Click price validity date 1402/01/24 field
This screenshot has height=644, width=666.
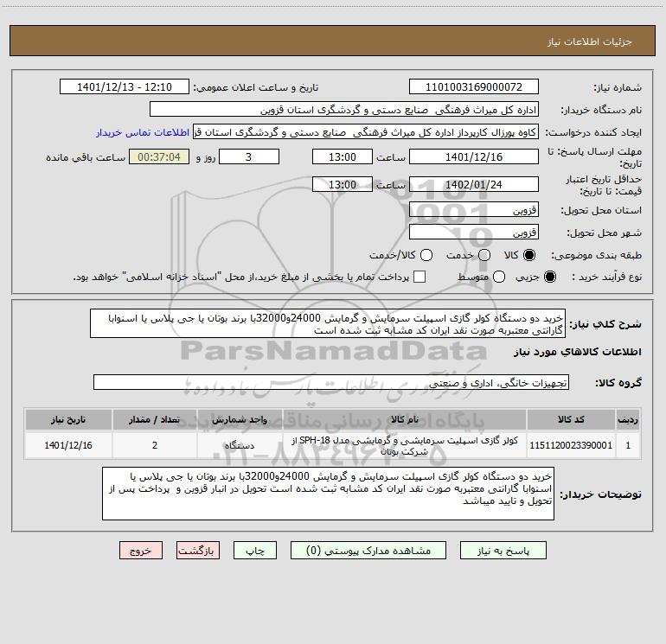(474, 184)
